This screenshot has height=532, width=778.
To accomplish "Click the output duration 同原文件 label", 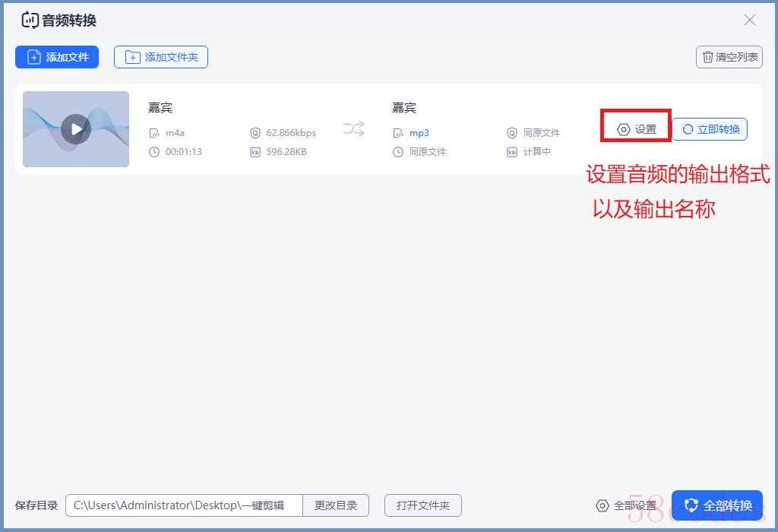I will 428,152.
